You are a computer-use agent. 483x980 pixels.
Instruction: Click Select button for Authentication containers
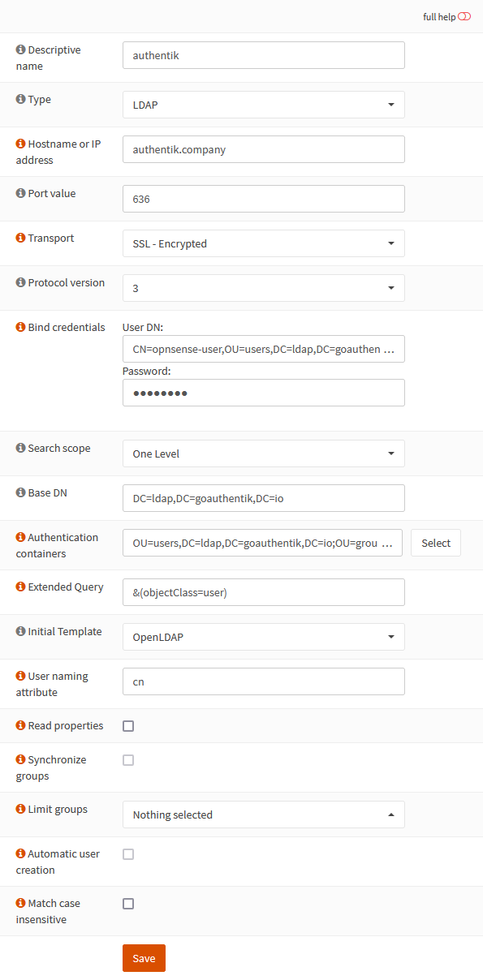(x=436, y=543)
